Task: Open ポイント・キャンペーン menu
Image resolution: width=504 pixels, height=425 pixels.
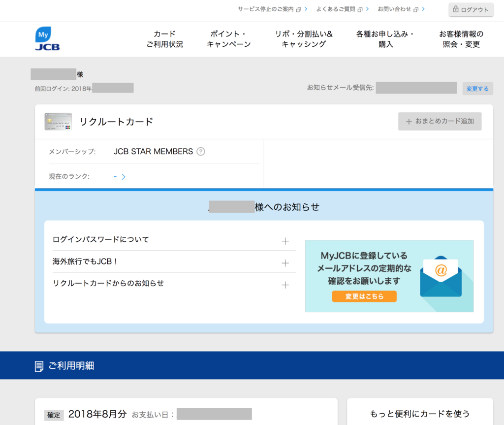Action: [x=228, y=39]
